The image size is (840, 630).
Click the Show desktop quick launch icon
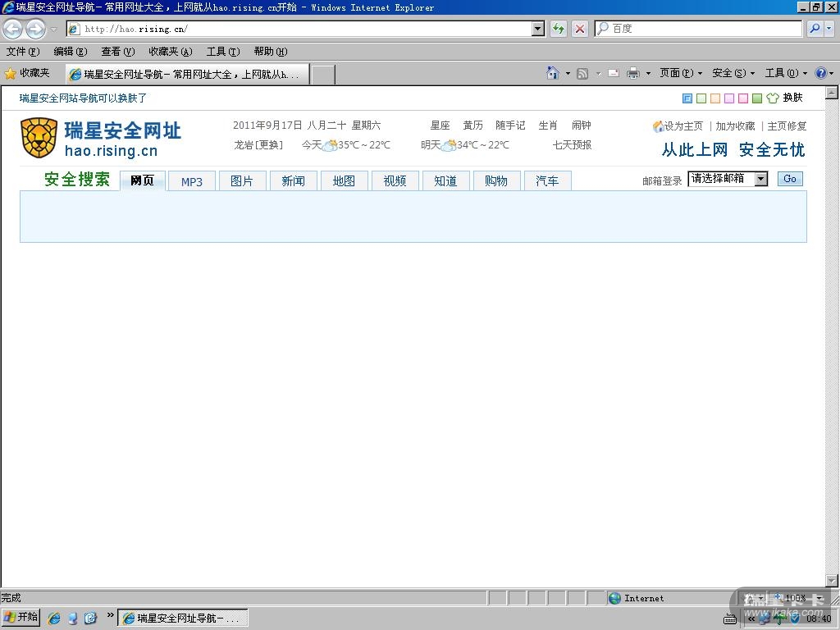pos(72,619)
